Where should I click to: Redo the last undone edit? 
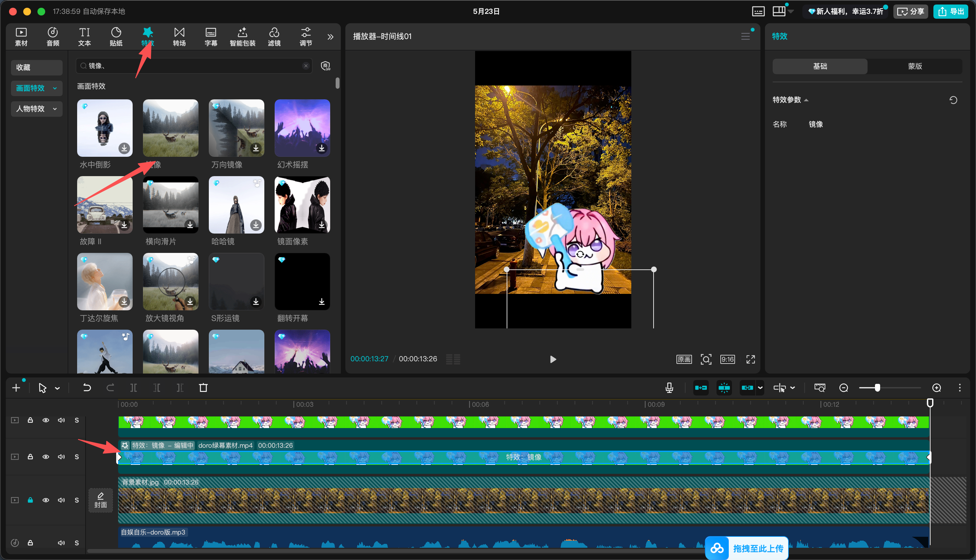point(110,388)
